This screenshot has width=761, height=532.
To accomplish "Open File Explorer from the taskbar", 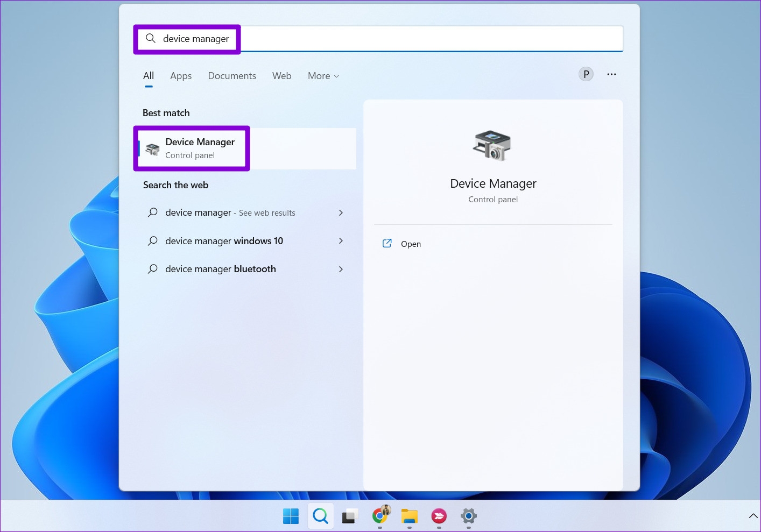I will point(409,516).
